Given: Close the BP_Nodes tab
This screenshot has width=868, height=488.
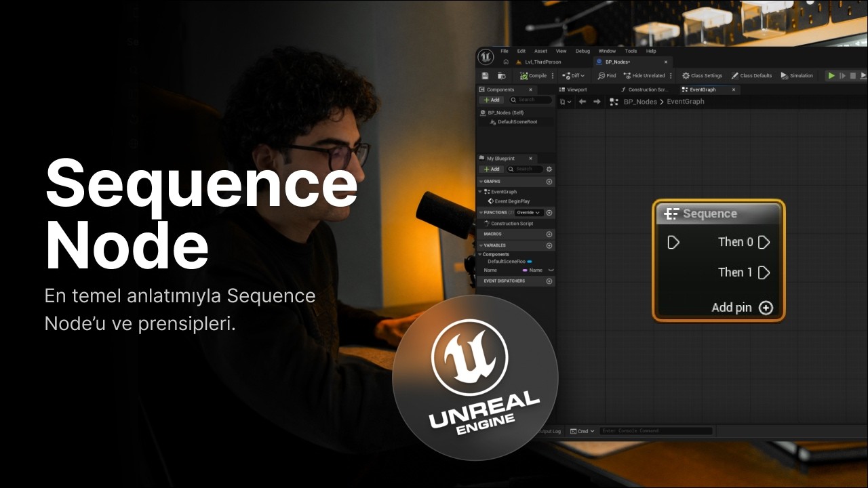Looking at the screenshot, I should point(665,62).
